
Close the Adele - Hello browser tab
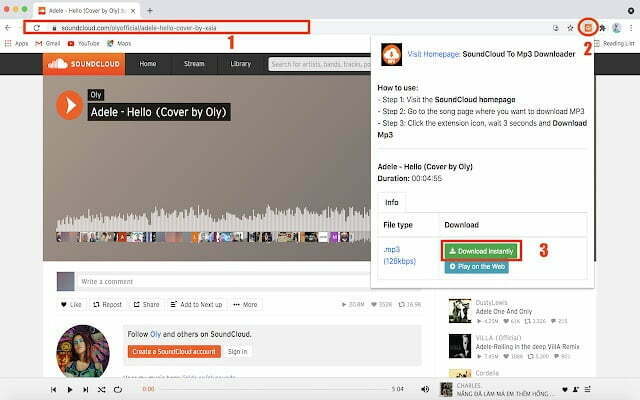pyautogui.click(x=133, y=11)
